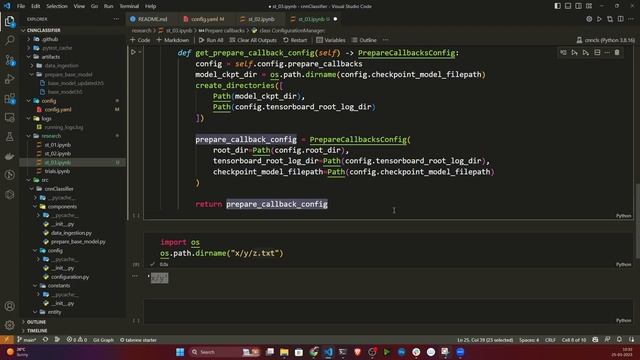Toggle the bottom panel from the title bar
Image resolution: width=640 pixels, height=360 pixels.
(568, 6)
